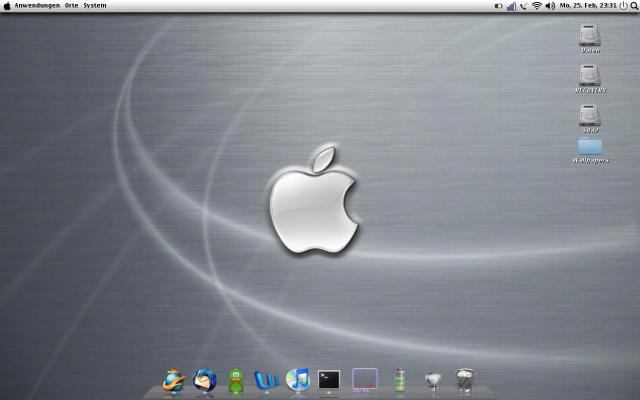This screenshot has height=400, width=640.
Task: Open the Apple logo menu
Action: [x=7, y=6]
